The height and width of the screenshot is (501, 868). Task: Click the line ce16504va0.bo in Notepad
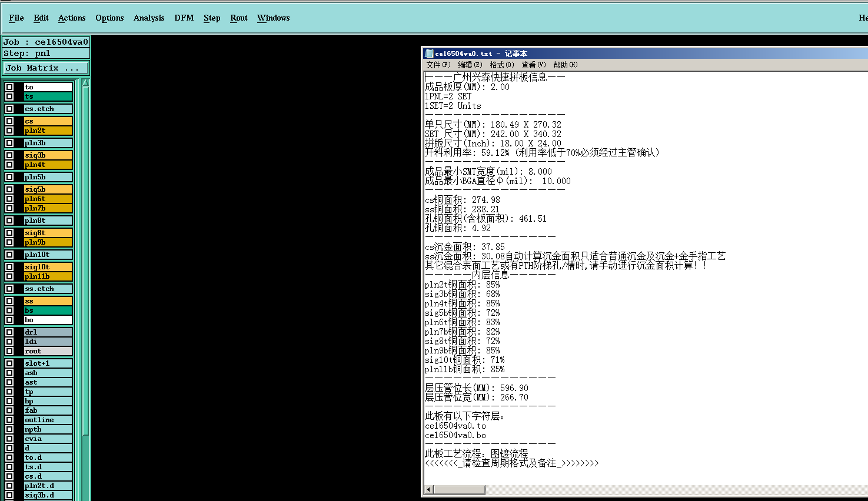(x=455, y=435)
